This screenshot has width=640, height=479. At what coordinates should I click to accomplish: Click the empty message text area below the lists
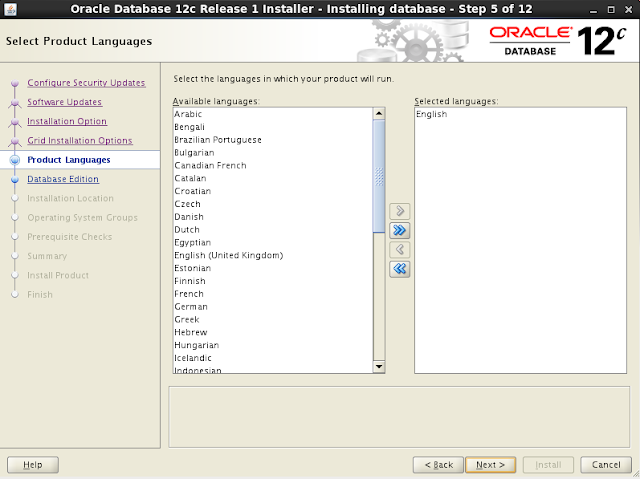coord(399,417)
